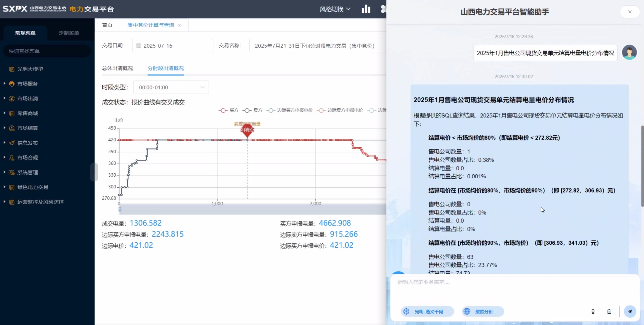Click the trash icon to clear chat
644x325 pixels.
point(609,311)
